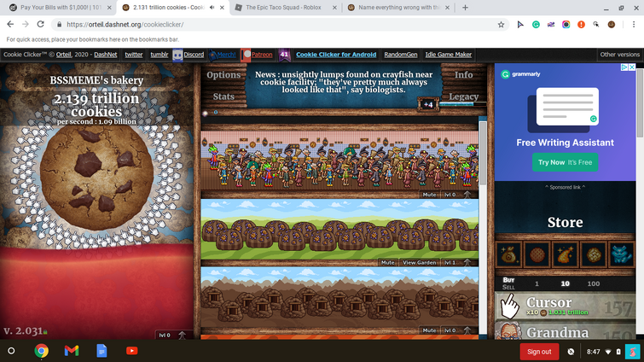Buy the money bag upgrade in the store
The height and width of the screenshot is (362, 644).
[509, 254]
